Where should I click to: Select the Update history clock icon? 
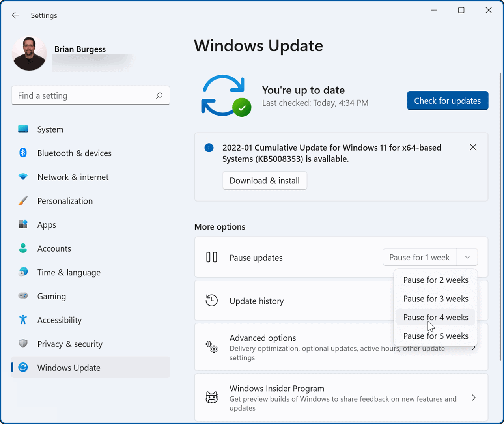(x=212, y=300)
